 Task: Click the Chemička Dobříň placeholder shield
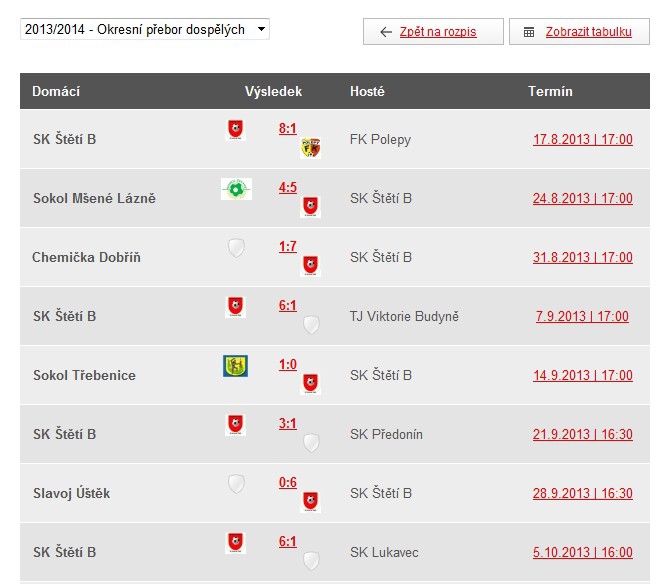click(236, 248)
